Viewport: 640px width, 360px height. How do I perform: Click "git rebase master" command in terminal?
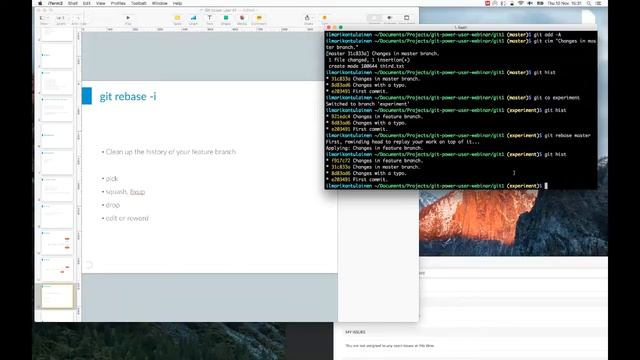[567, 136]
